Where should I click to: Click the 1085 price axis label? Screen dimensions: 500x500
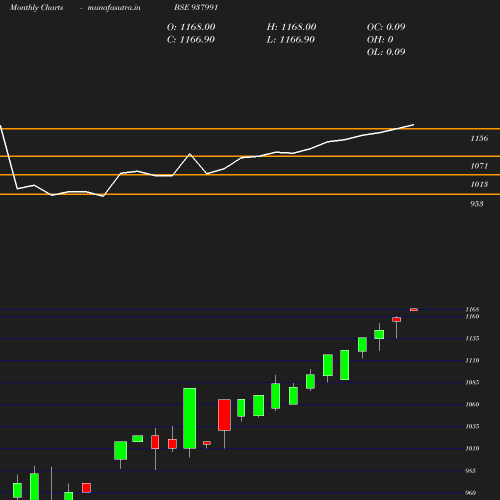(472, 382)
